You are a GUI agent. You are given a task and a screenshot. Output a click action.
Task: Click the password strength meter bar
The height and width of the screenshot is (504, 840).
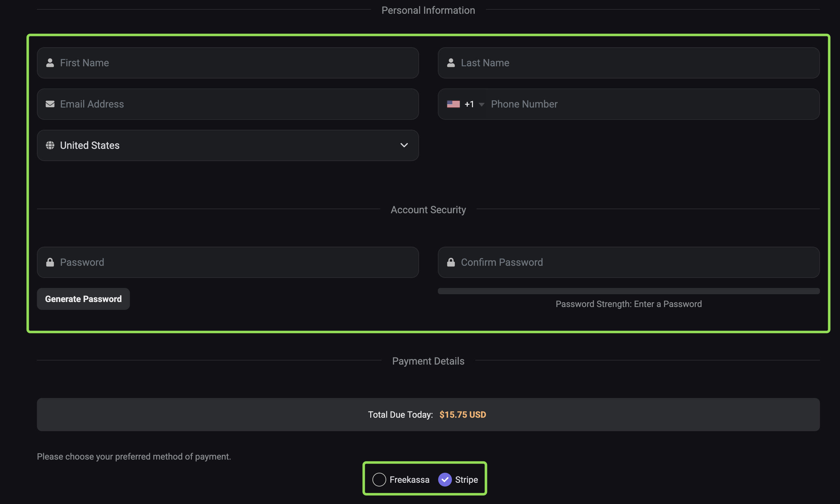pos(628,291)
